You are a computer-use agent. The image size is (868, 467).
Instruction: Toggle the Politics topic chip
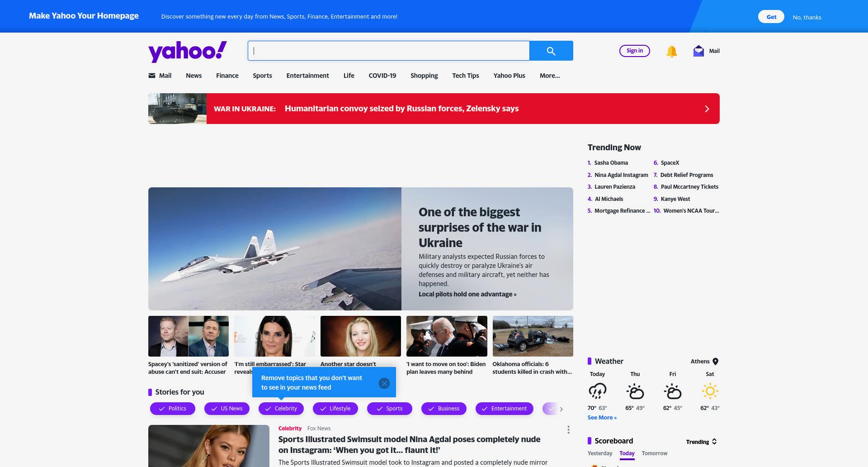pyautogui.click(x=173, y=409)
